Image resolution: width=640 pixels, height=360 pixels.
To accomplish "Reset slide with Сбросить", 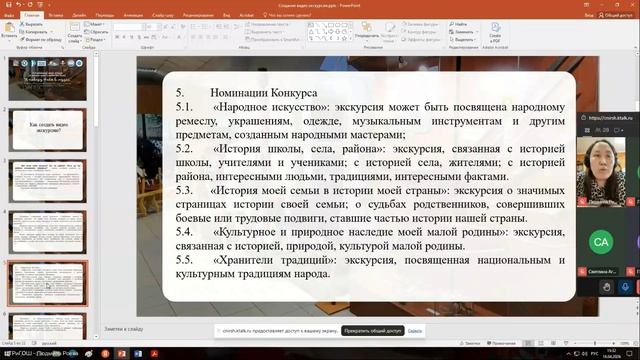I will [96, 32].
